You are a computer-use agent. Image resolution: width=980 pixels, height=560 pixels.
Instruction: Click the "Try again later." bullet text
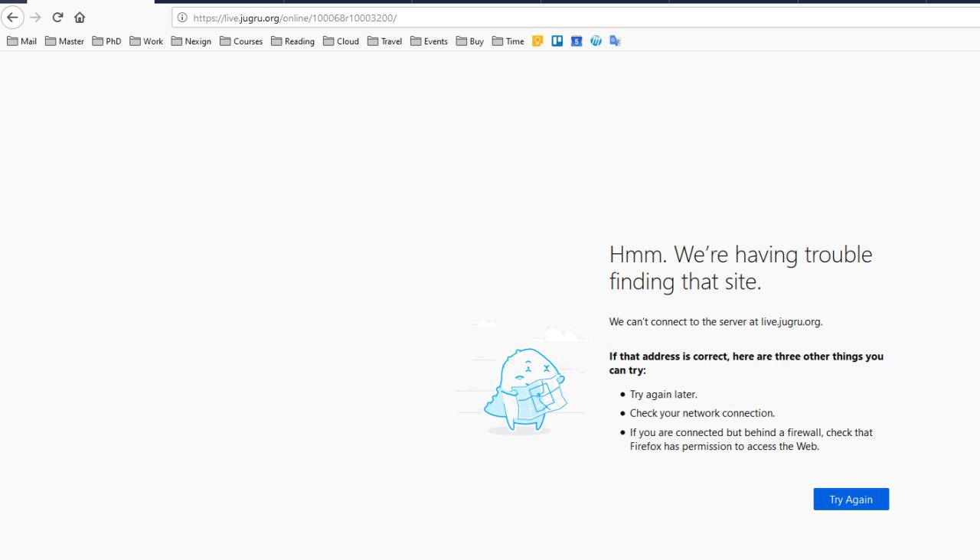tap(664, 395)
